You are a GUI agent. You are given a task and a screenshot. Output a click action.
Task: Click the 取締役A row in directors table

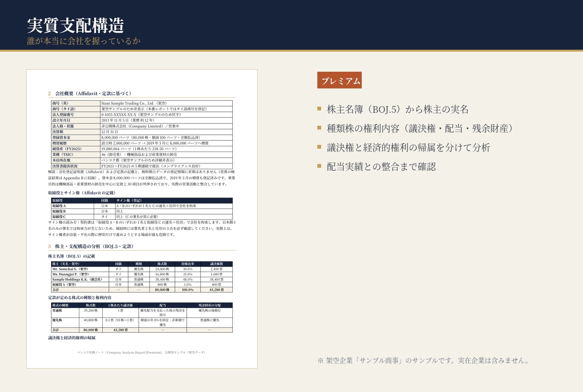click(x=142, y=206)
